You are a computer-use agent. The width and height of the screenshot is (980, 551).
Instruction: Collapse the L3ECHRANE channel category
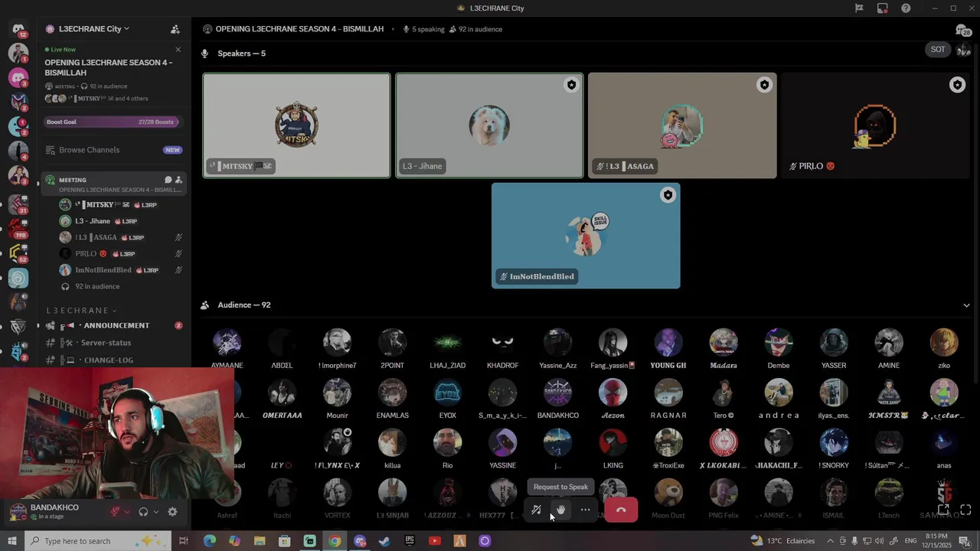81,311
